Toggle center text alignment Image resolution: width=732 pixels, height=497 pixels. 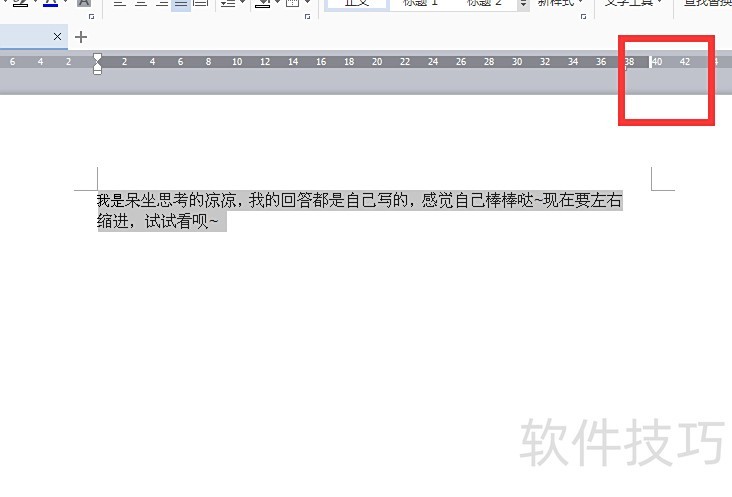tap(139, 4)
